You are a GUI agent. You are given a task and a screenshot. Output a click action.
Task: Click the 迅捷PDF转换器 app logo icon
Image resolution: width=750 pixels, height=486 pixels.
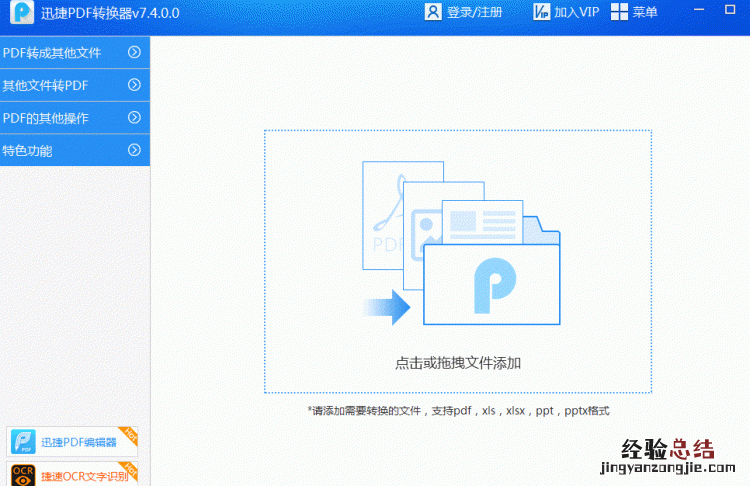click(x=22, y=11)
